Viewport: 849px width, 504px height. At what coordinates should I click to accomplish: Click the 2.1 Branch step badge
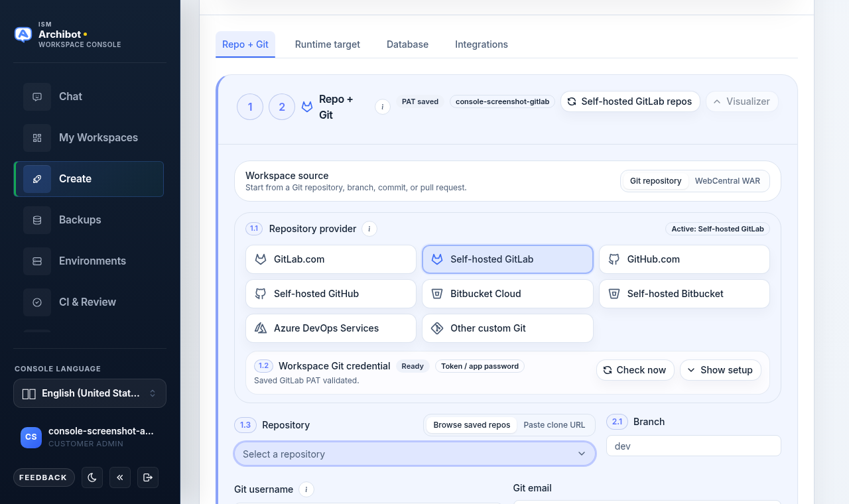[x=617, y=422]
